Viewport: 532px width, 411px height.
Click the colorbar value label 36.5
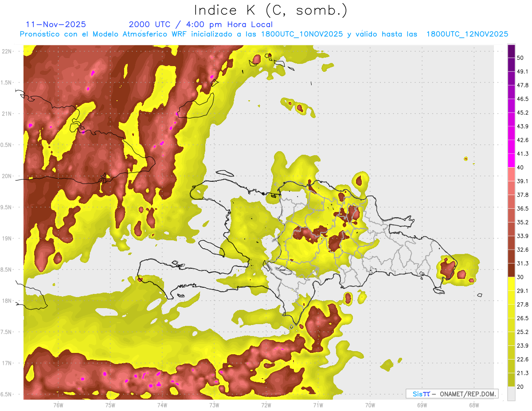[x=522, y=208]
